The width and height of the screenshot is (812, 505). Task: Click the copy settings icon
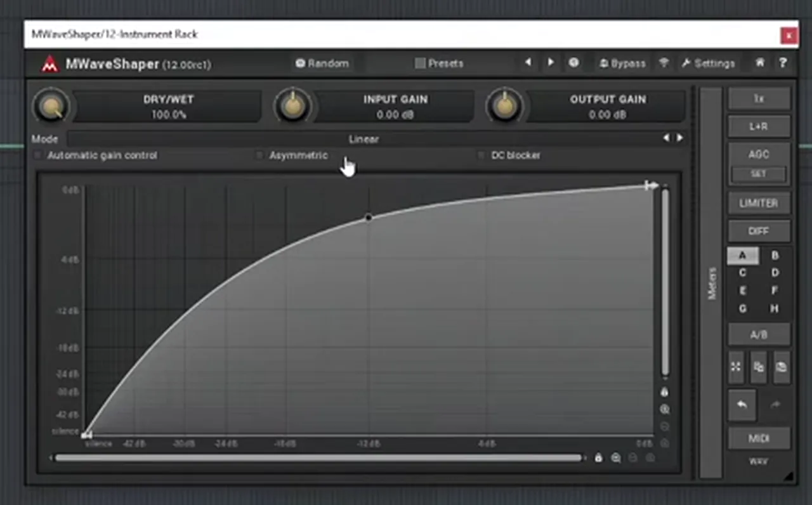pyautogui.click(x=759, y=367)
